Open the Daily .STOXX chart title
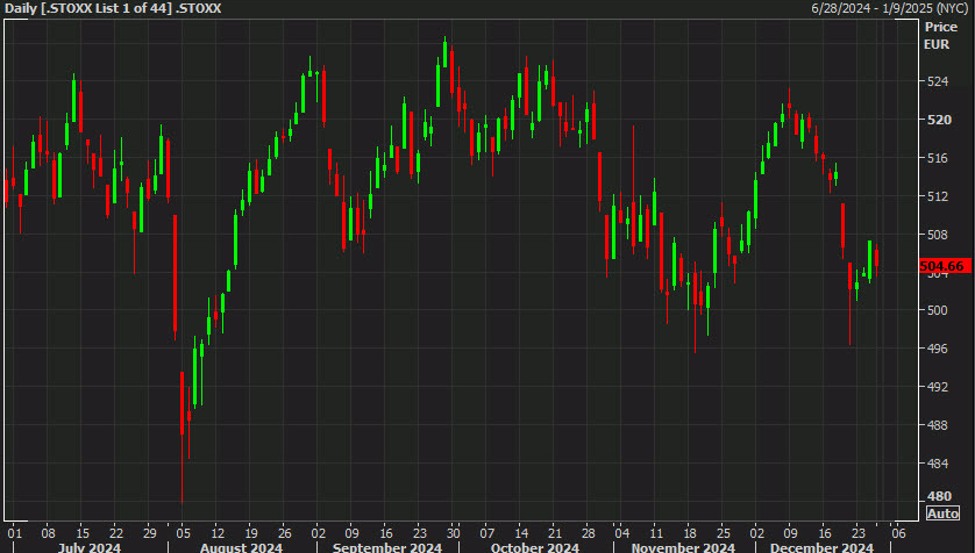975x553 pixels. point(112,8)
